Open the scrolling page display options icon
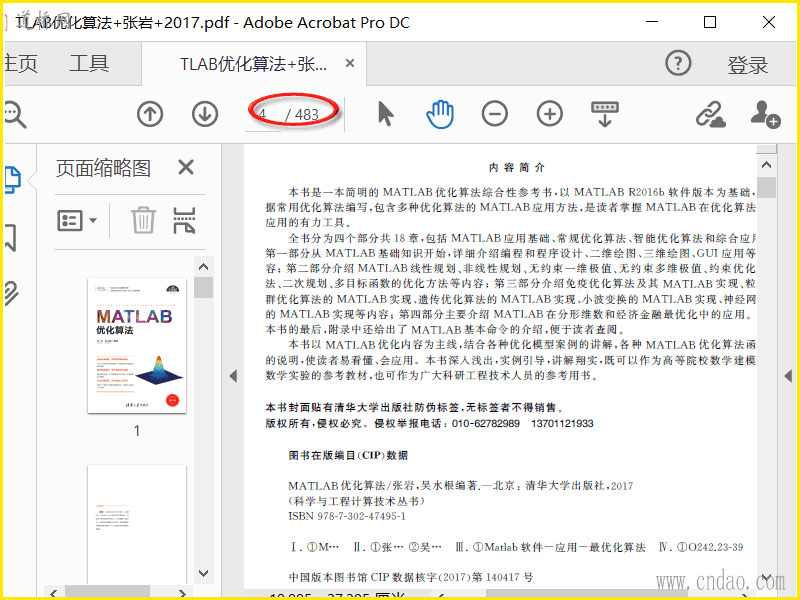The height and width of the screenshot is (600, 800). [605, 114]
